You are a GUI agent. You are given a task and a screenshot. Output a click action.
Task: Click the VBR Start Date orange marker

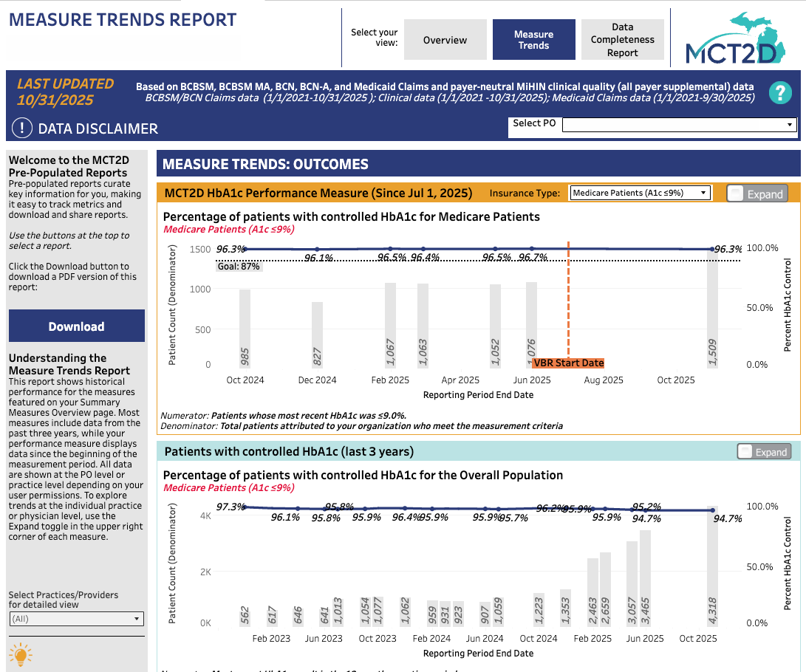pos(568,363)
